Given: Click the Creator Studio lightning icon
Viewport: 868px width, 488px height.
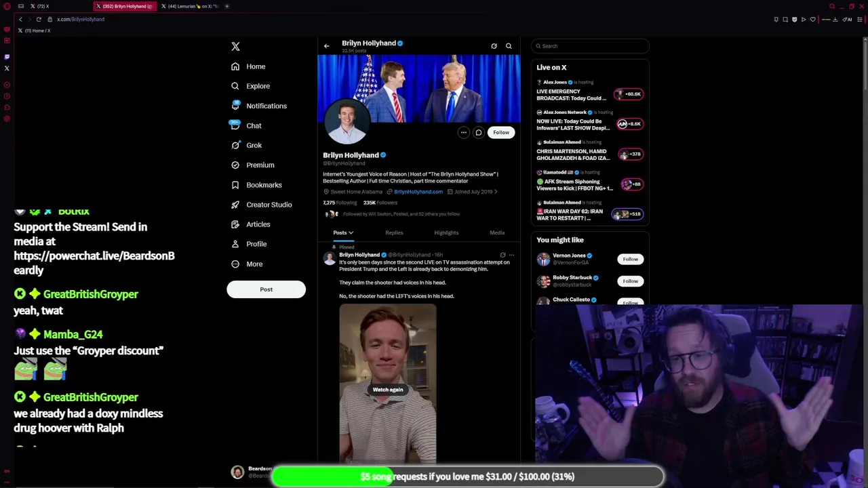Looking at the screenshot, I should 235,204.
